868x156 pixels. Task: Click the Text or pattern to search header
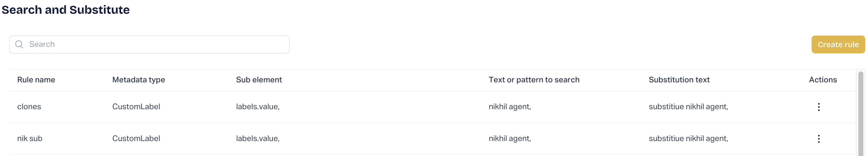click(534, 80)
